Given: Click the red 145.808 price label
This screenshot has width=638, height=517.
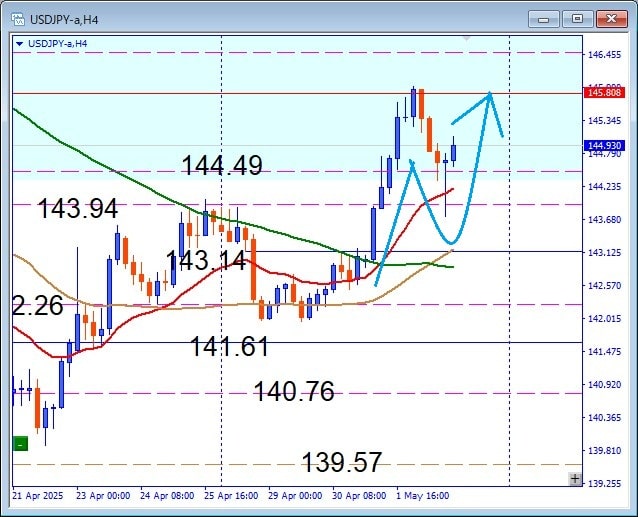Looking at the screenshot, I should [x=604, y=93].
